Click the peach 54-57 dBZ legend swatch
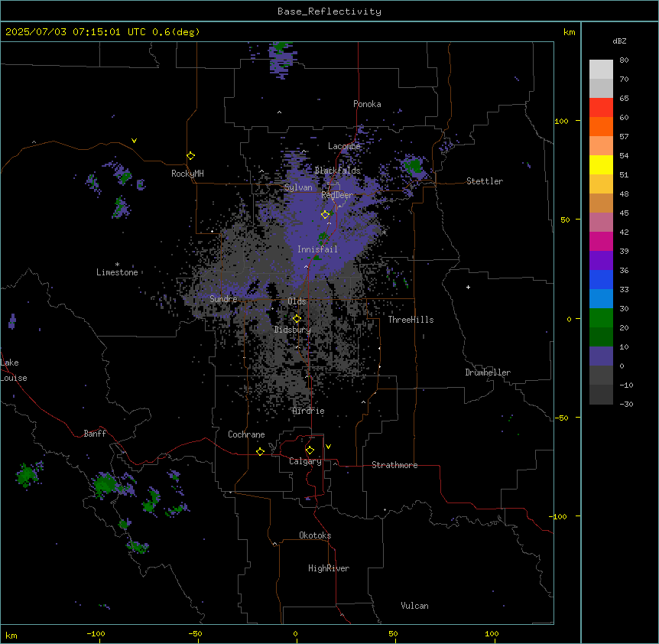Viewport: 659px width, 644px height. [x=601, y=146]
